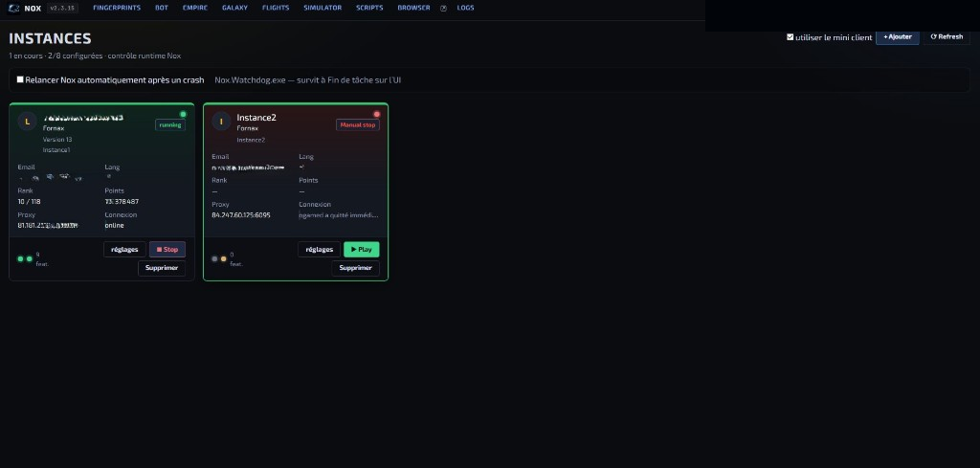Click the proxy value 84.247.60.125:6095
The height and width of the screenshot is (468, 980).
tap(241, 215)
